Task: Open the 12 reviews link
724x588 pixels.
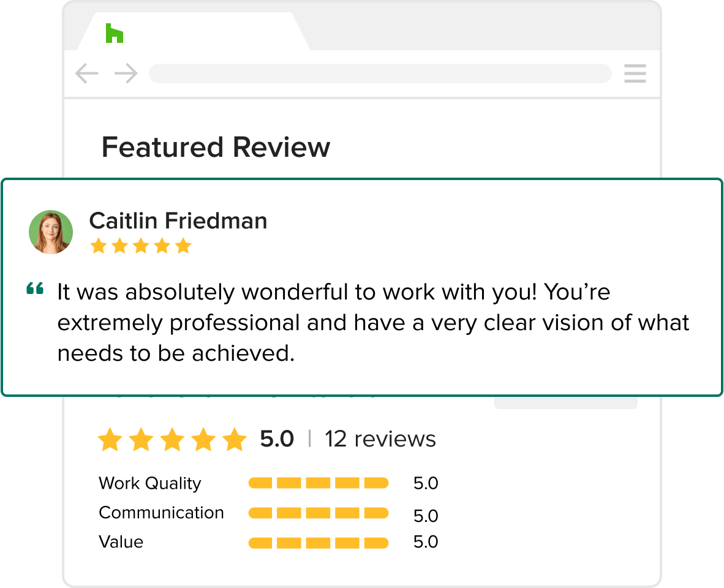Action: 380,439
